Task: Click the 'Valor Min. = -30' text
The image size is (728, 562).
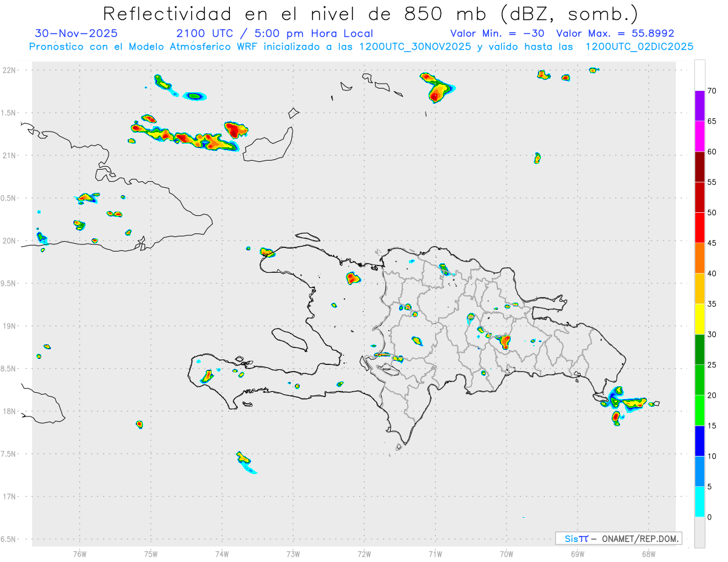Action: tap(497, 33)
